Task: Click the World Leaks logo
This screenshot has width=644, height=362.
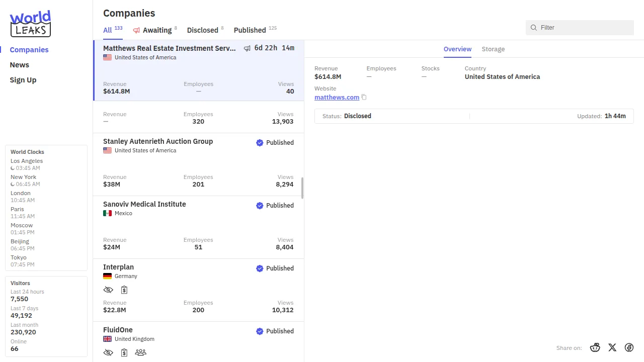Action: 30,24
